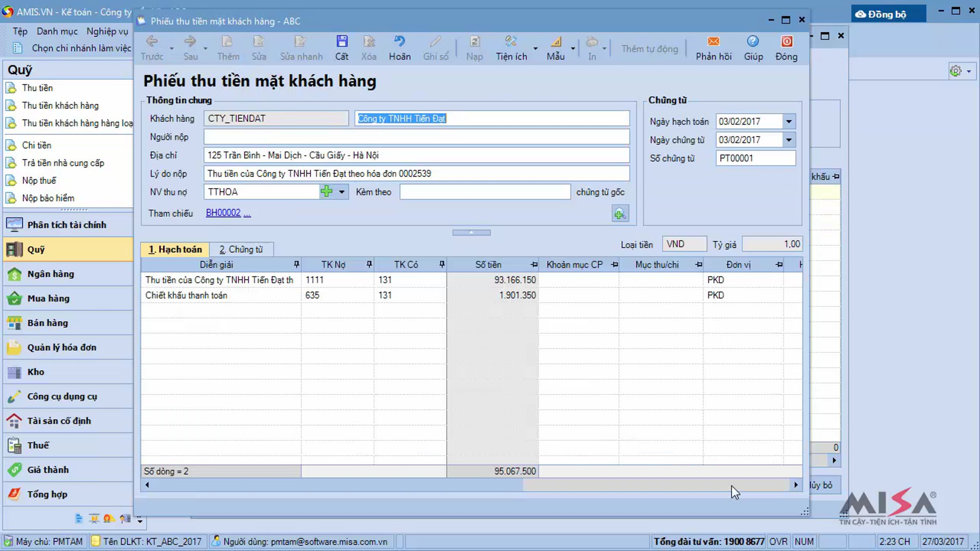The image size is (980, 551).
Task: Click the In (print) toolbar icon
Action: tap(592, 42)
